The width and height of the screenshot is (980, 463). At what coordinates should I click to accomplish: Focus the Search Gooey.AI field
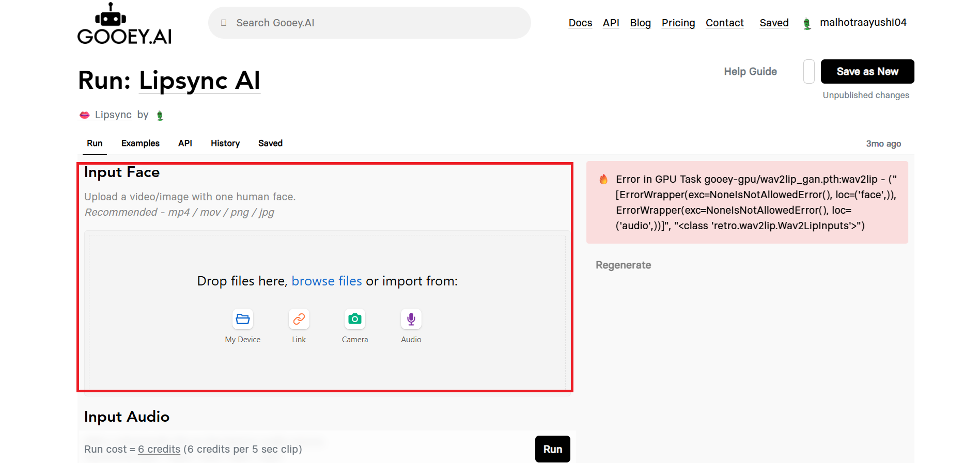click(x=369, y=23)
